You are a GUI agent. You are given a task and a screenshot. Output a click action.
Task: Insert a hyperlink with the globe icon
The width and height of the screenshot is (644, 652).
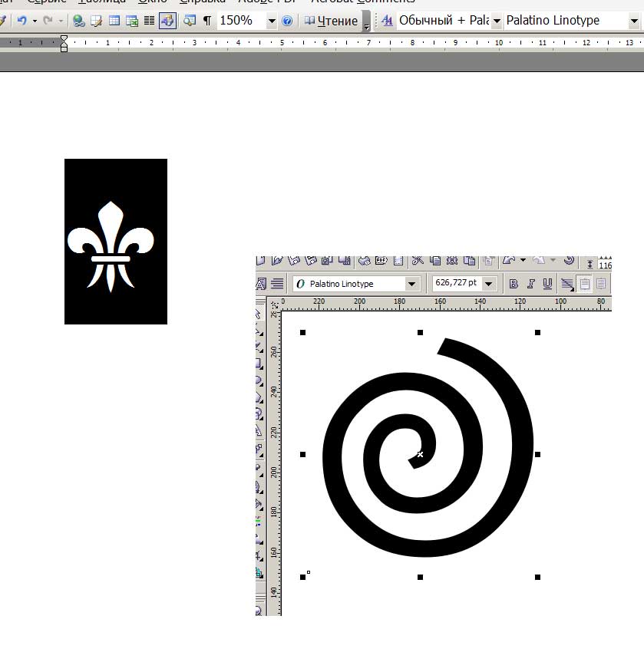coord(78,21)
